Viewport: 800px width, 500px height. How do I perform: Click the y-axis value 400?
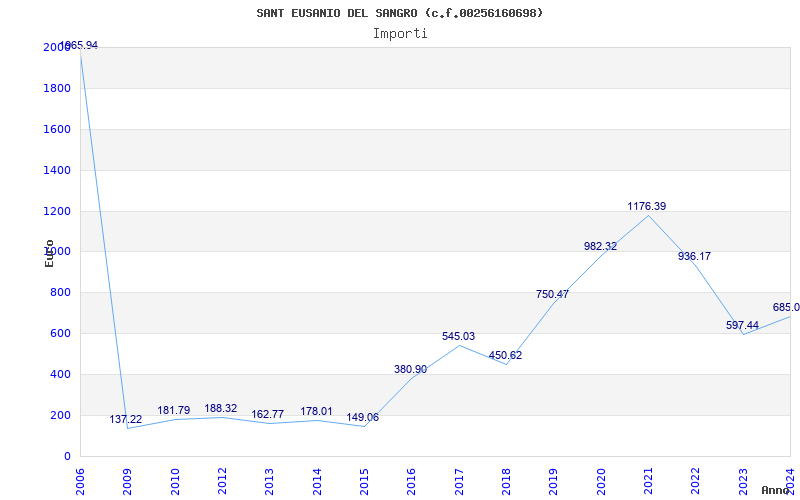[60, 374]
